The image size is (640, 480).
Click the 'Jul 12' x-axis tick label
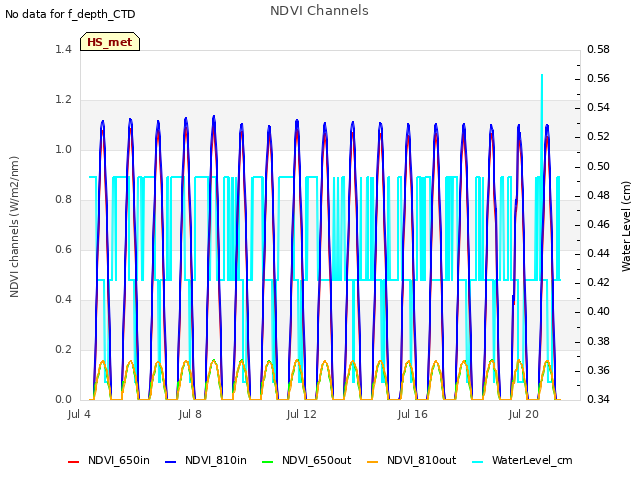pyautogui.click(x=302, y=415)
